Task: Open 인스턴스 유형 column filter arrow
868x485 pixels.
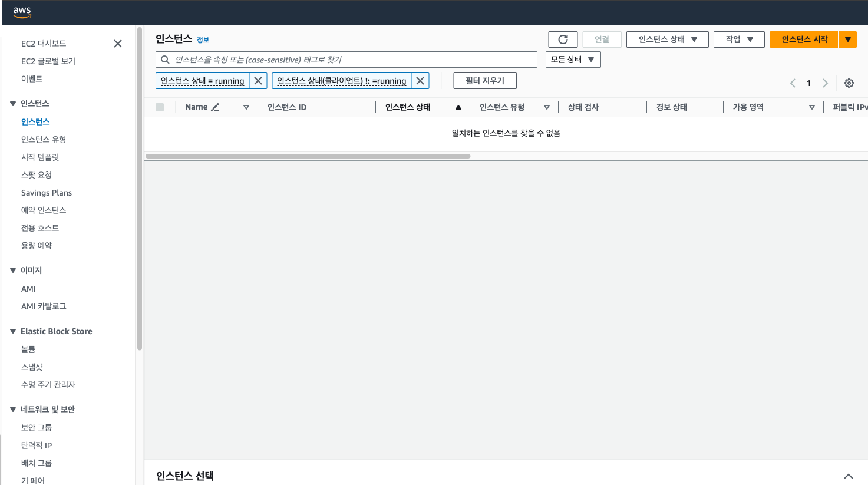Action: (547, 107)
